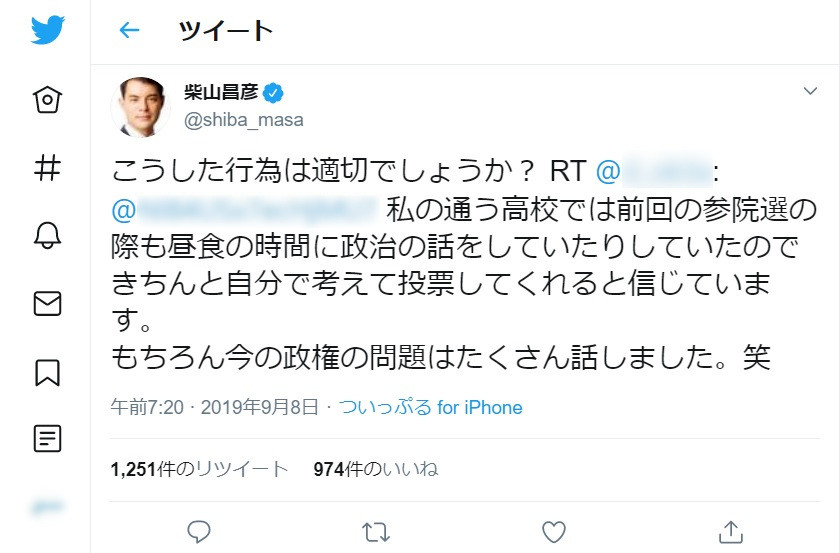Open Lists icon in sidebar
Viewport: 840px width, 553px height.
point(47,438)
